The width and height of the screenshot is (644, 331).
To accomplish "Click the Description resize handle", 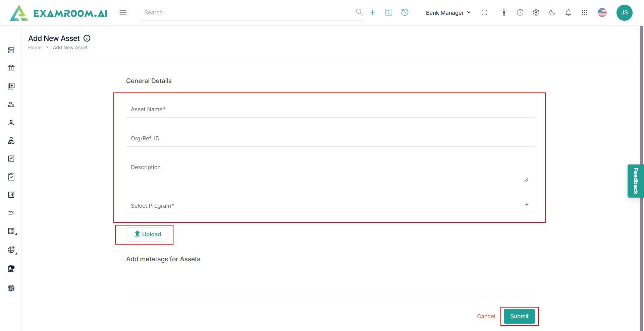I will tap(526, 180).
